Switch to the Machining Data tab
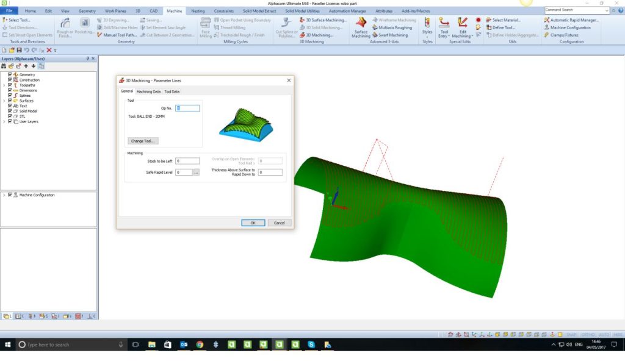 click(148, 91)
